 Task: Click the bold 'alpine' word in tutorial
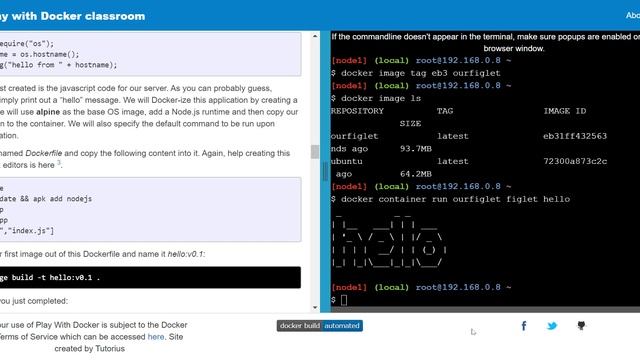48,112
